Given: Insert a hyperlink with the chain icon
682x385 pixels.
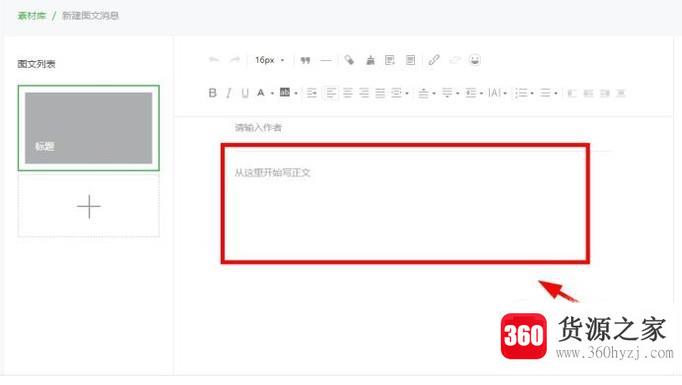Looking at the screenshot, I should 434,60.
